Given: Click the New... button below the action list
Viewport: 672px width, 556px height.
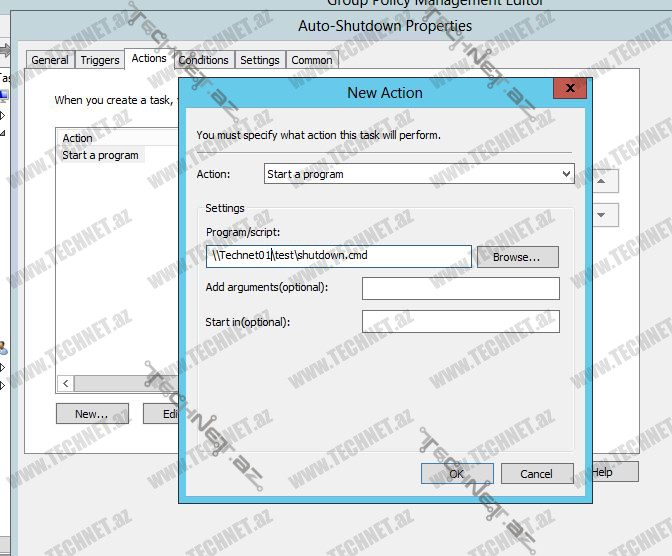Looking at the screenshot, I should click(91, 414).
